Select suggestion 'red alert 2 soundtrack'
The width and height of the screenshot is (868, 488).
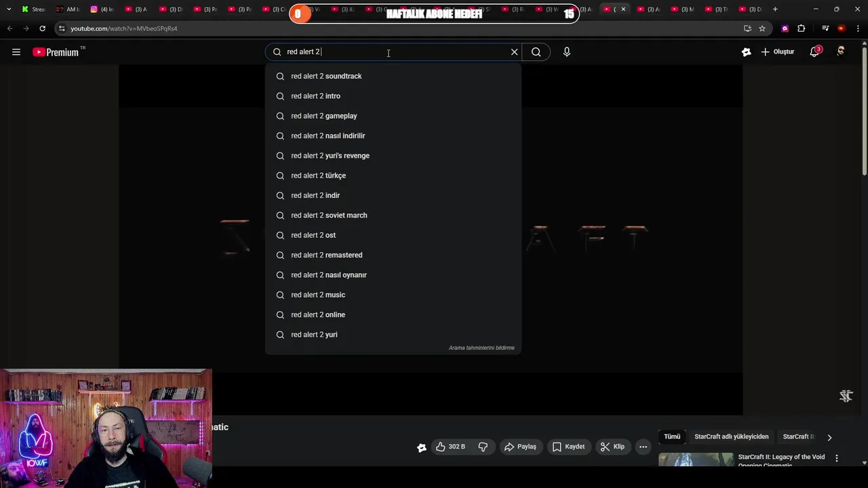pyautogui.click(x=393, y=76)
